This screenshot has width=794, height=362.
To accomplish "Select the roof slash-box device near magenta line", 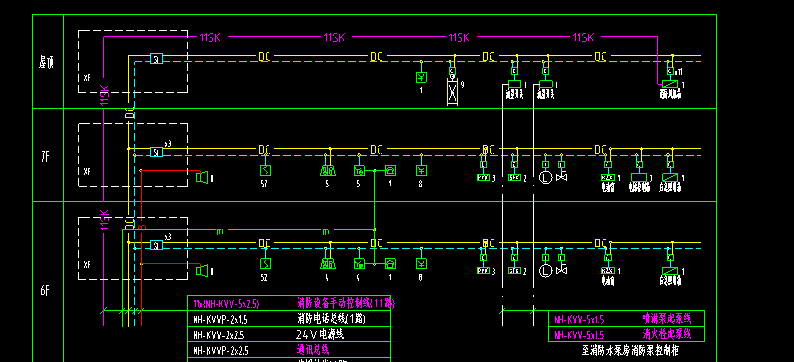I will click(670, 84).
